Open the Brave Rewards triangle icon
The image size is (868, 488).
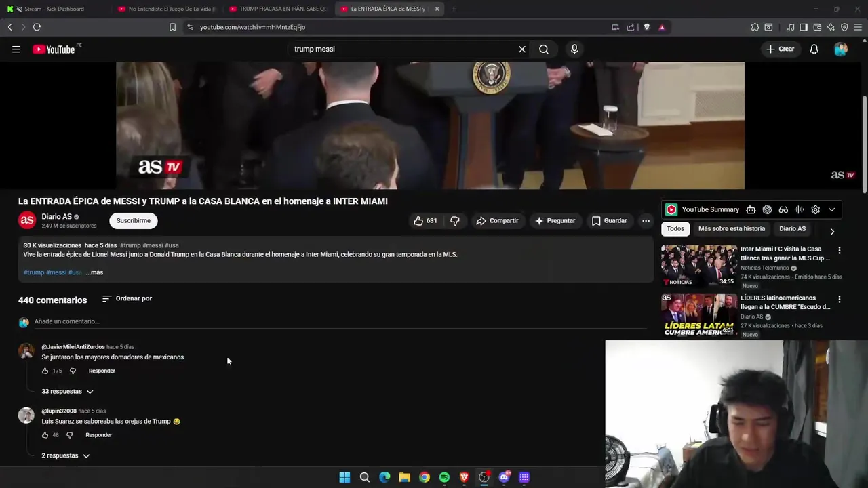(662, 27)
